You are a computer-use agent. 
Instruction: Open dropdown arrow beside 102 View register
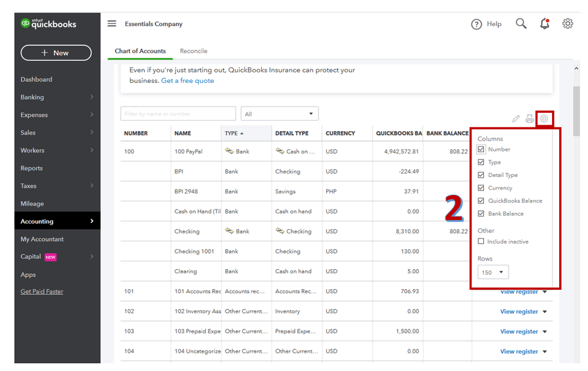pos(544,312)
